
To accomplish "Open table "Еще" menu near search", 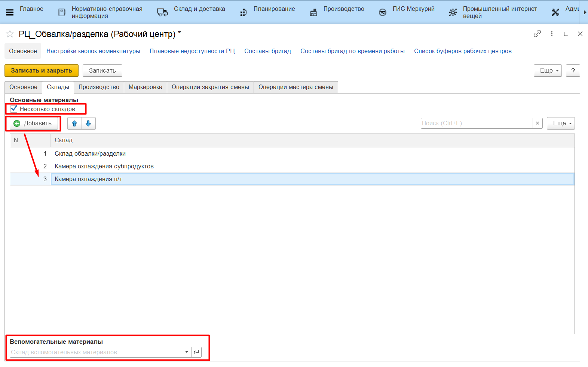I will tap(560, 123).
